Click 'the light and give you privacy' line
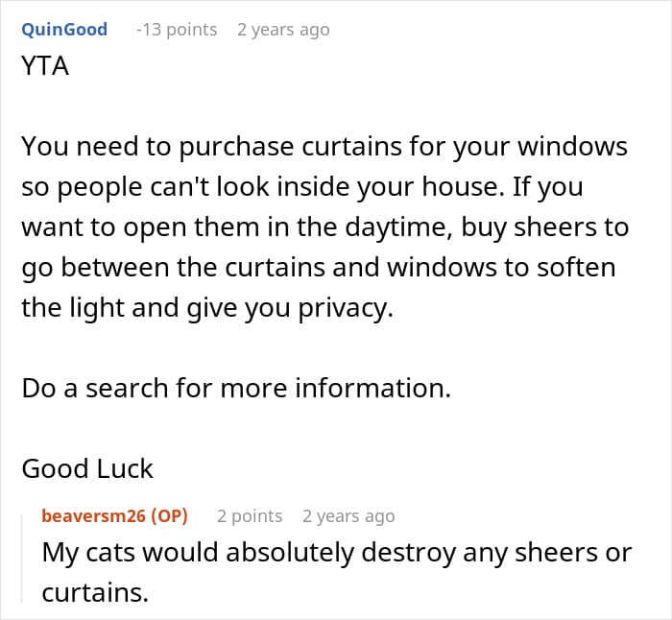 (207, 308)
